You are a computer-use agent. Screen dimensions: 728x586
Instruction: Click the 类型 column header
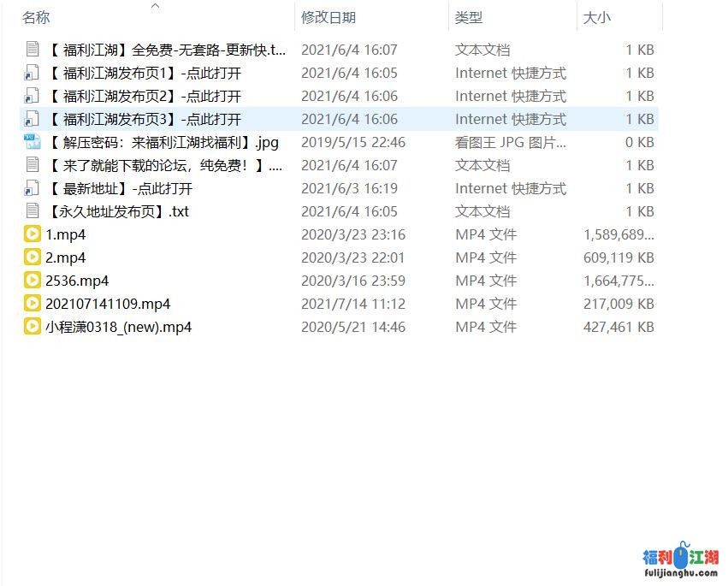click(469, 17)
